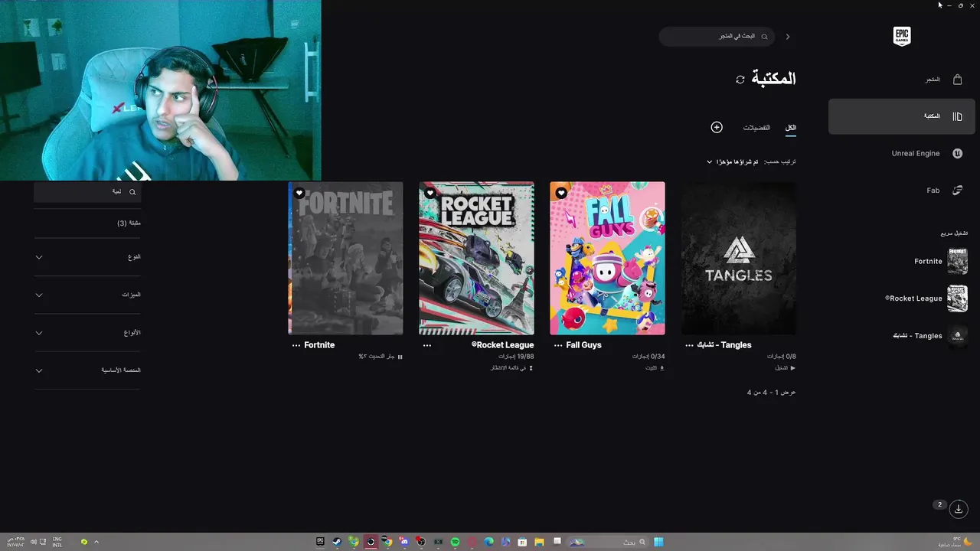The image size is (980, 551).
Task: Select Library (المكتبة) in the sidebar
Action: (x=902, y=116)
